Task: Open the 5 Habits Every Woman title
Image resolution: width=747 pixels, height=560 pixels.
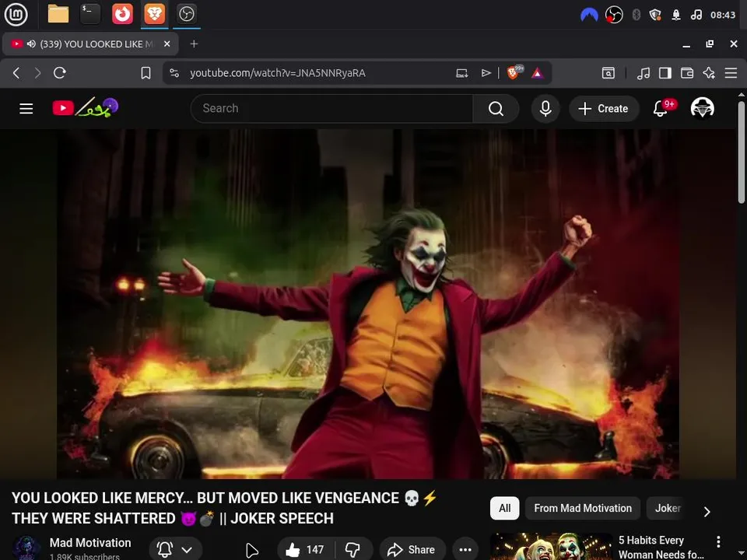Action: coord(661,547)
